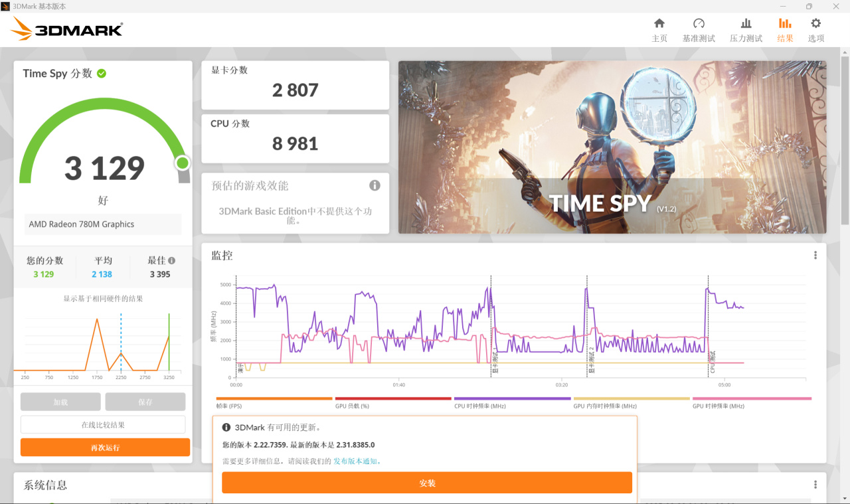850x504 pixels.
Task: Toggle the 帧率 (FPS) orange legend series
Action: click(x=274, y=402)
